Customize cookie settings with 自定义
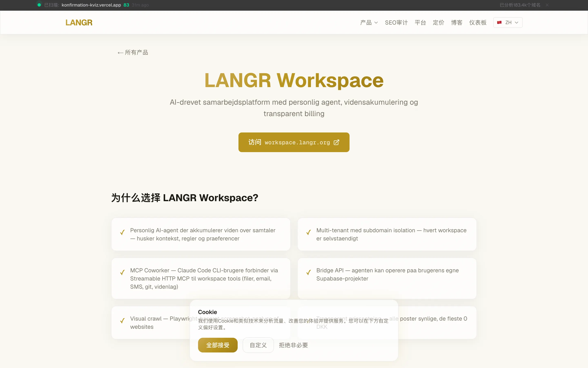 click(x=258, y=345)
